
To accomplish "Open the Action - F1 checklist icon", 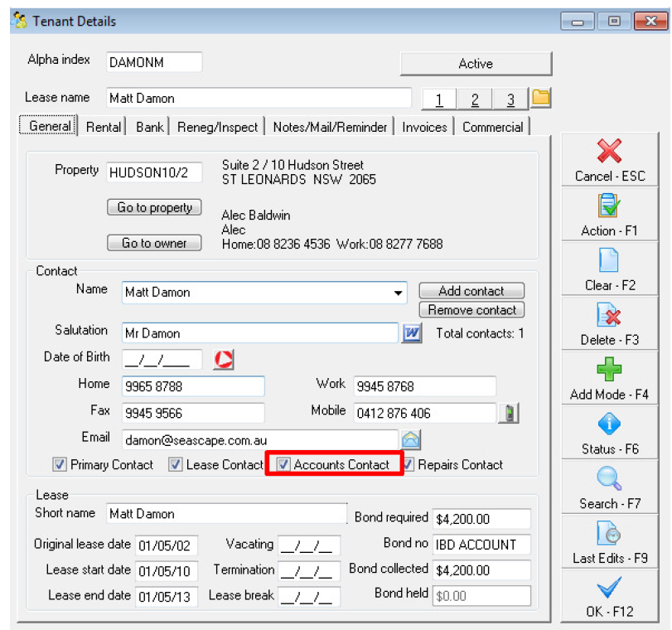I will (x=609, y=206).
